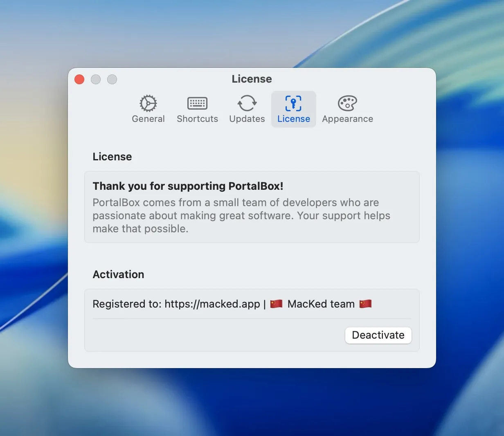Screen dimensions: 504x436
Task: Select the Updates tab text label
Action: pos(247,119)
